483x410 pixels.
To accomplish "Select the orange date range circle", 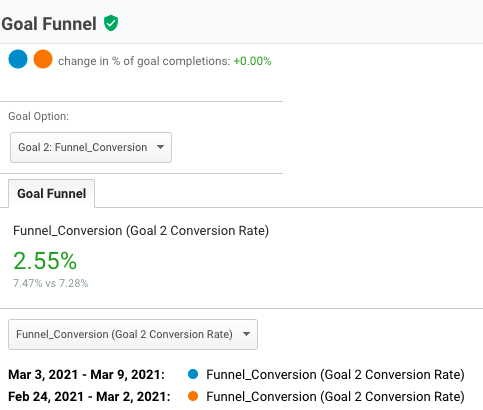I will pyautogui.click(x=43, y=59).
